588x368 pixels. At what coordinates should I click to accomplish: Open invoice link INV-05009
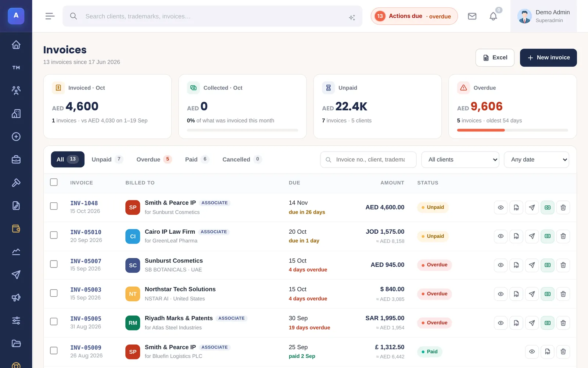[x=86, y=348]
